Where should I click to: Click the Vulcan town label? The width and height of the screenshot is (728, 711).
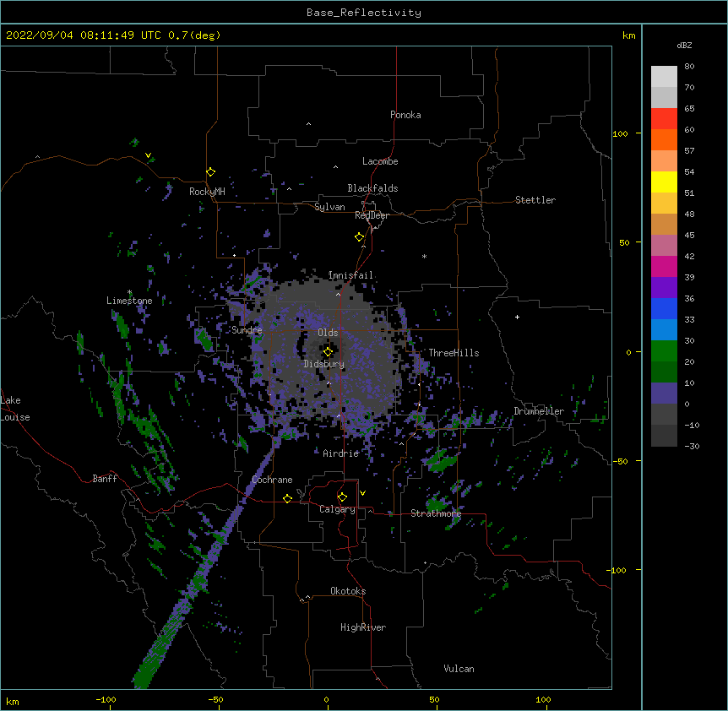[459, 669]
